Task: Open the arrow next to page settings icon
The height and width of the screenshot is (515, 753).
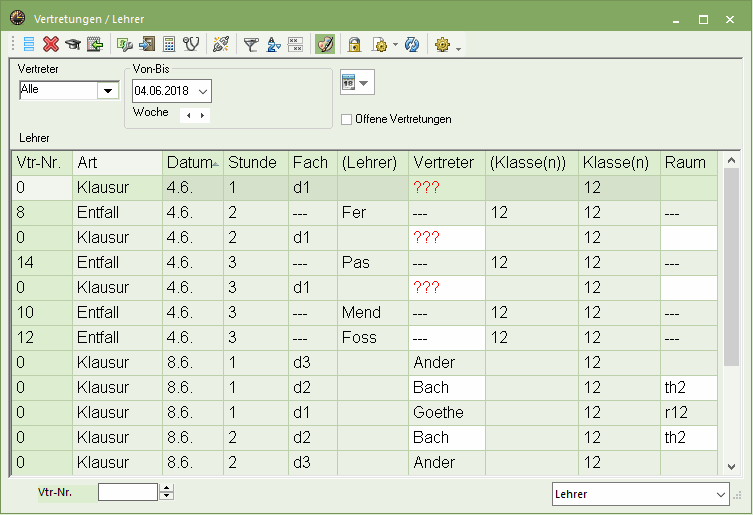Action: click(395, 44)
